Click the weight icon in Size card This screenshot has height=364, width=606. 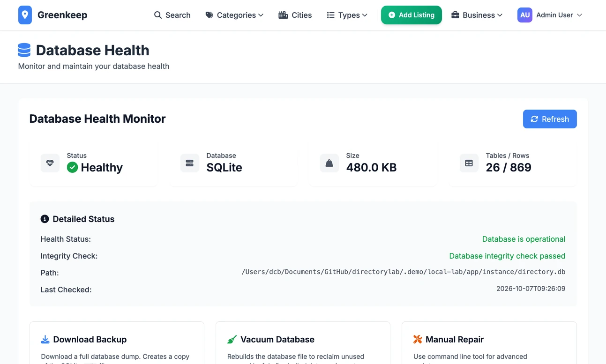[x=329, y=163]
